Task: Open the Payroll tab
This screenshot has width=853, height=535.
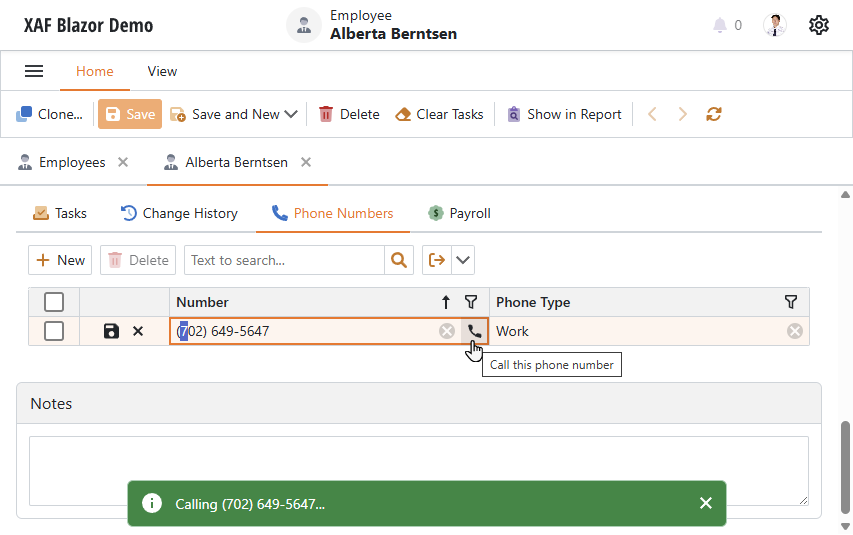Action: point(460,213)
